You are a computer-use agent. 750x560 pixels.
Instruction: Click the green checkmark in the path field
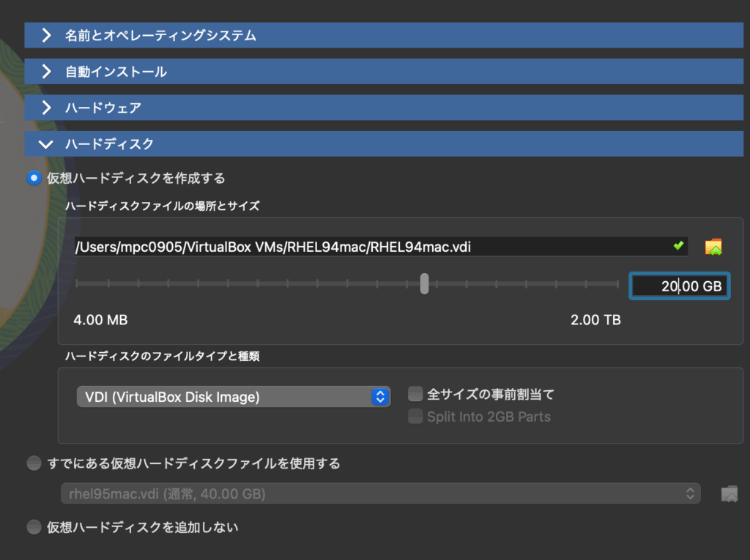(x=678, y=246)
